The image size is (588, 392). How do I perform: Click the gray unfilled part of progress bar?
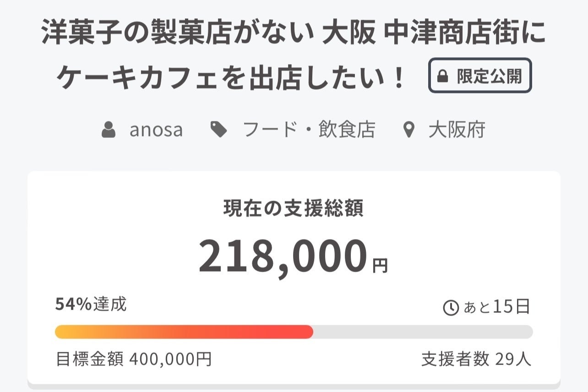click(x=421, y=332)
